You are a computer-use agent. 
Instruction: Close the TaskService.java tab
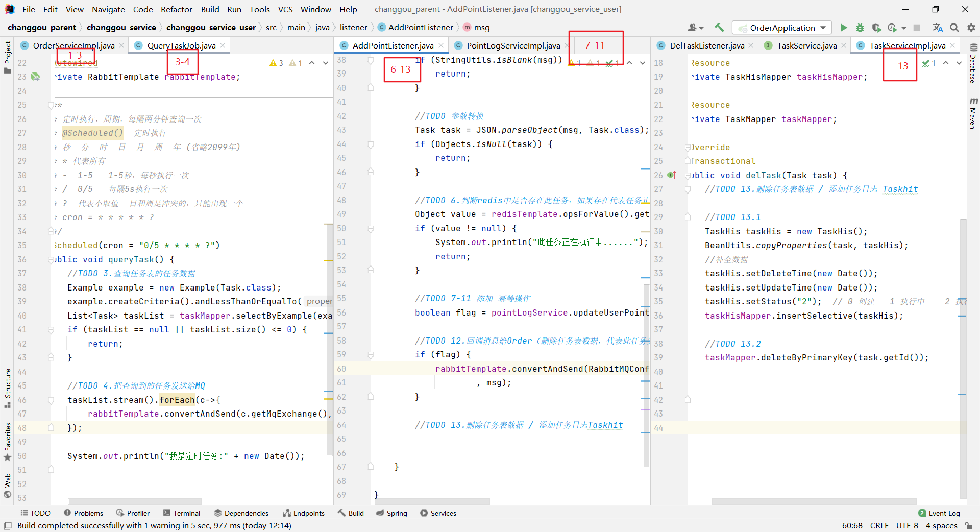(844, 45)
